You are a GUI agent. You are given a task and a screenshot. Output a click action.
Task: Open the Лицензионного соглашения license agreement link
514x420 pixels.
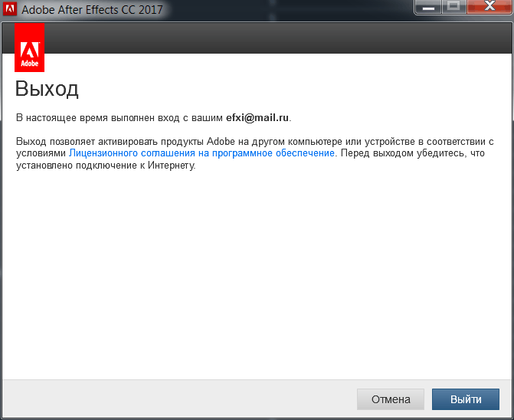tap(201, 153)
